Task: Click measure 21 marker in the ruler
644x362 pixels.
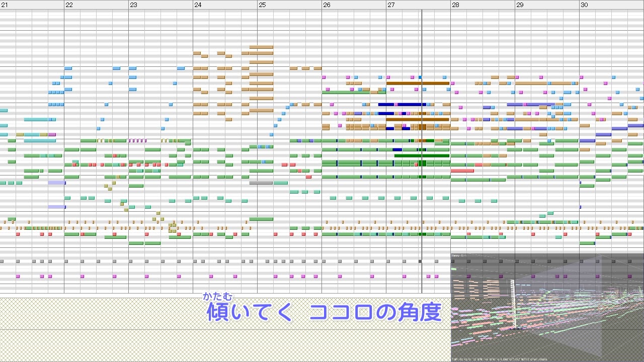Action: pyautogui.click(x=5, y=5)
